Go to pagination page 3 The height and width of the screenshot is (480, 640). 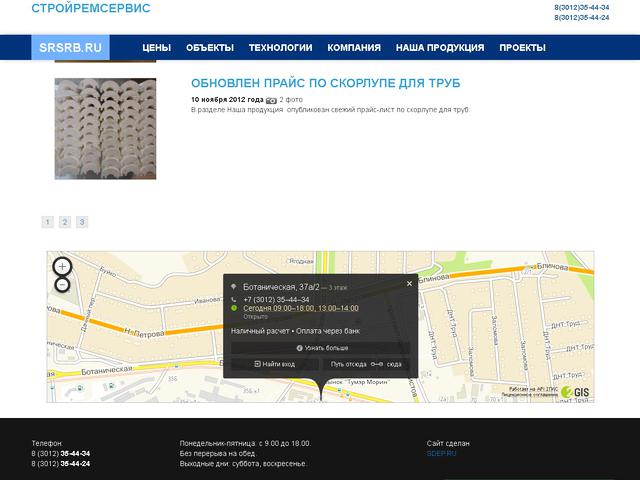[82, 222]
